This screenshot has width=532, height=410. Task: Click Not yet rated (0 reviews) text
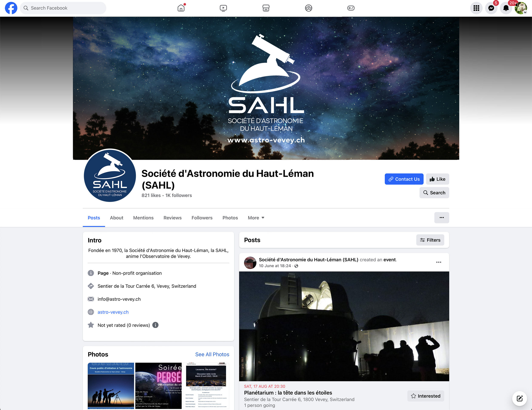pos(124,325)
